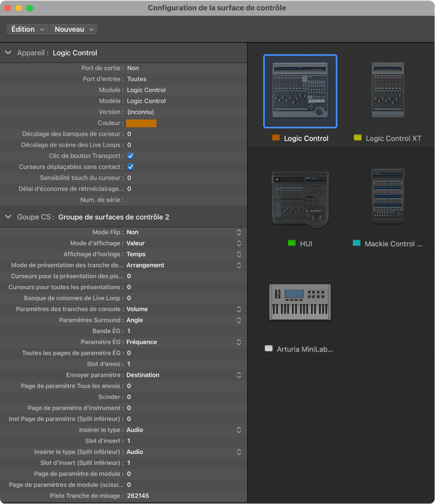Click the cyan Mackie Control color tag
The width and height of the screenshot is (435, 504).
pos(357,244)
